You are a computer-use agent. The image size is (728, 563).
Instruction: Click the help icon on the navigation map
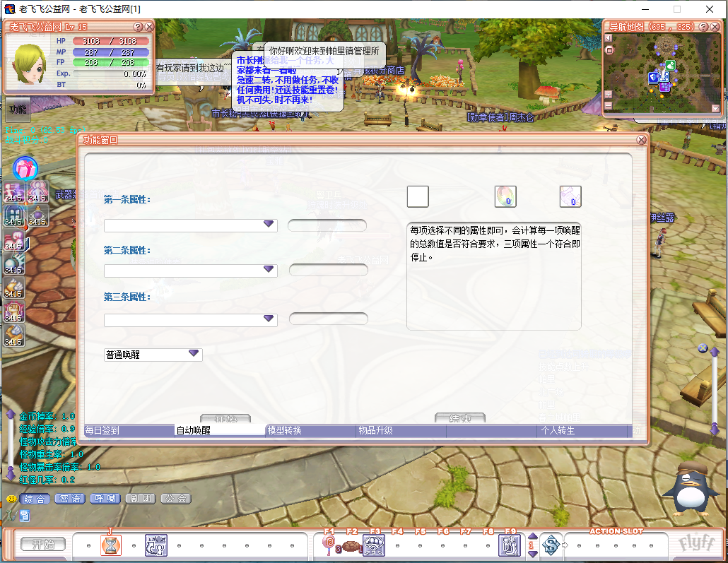703,26
